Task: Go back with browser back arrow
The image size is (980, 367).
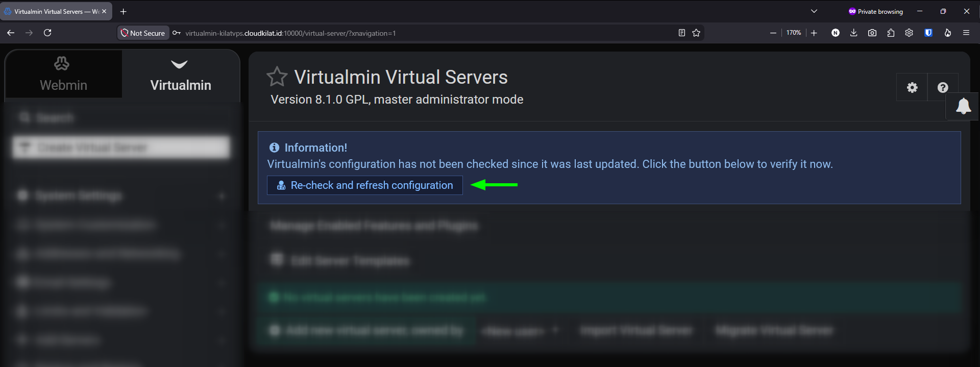Action: tap(11, 33)
